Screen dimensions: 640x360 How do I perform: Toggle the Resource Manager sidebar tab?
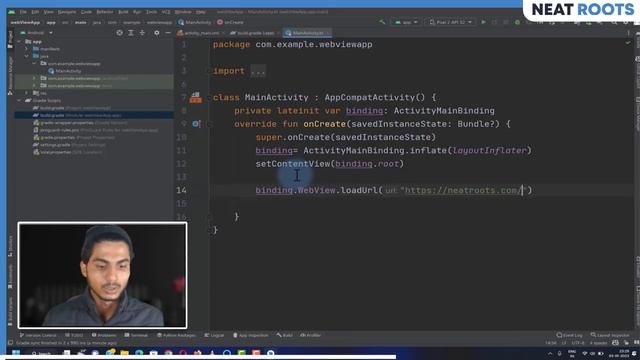(x=10, y=76)
